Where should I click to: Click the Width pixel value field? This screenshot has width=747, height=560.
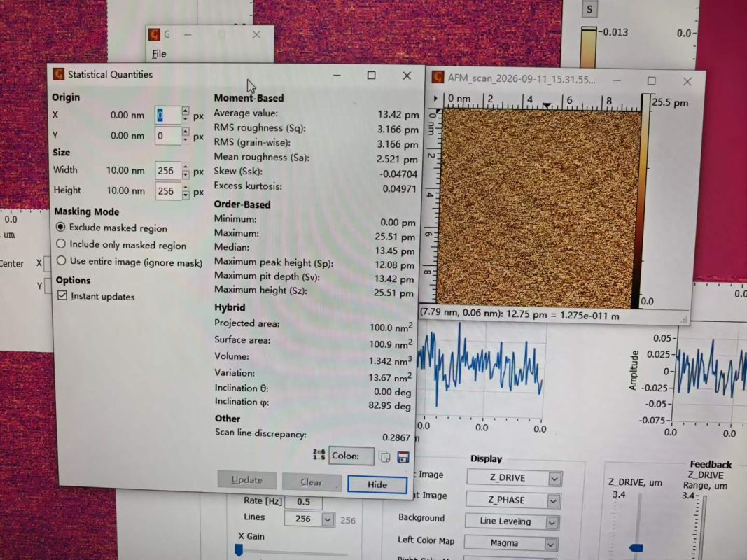(168, 171)
